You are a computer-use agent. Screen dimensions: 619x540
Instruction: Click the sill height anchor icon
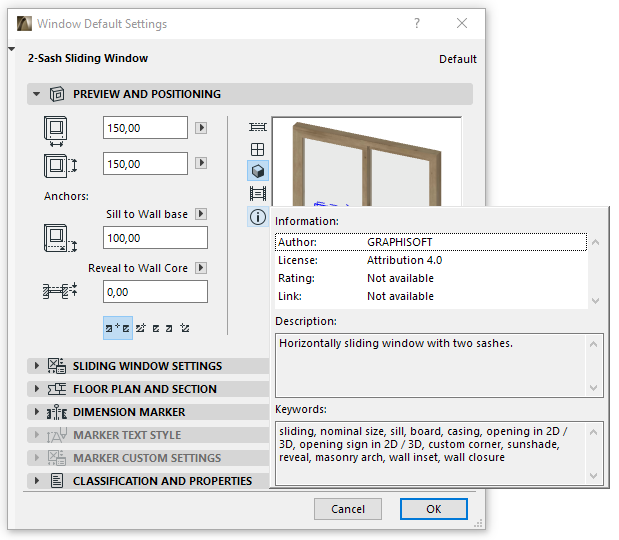(57, 238)
